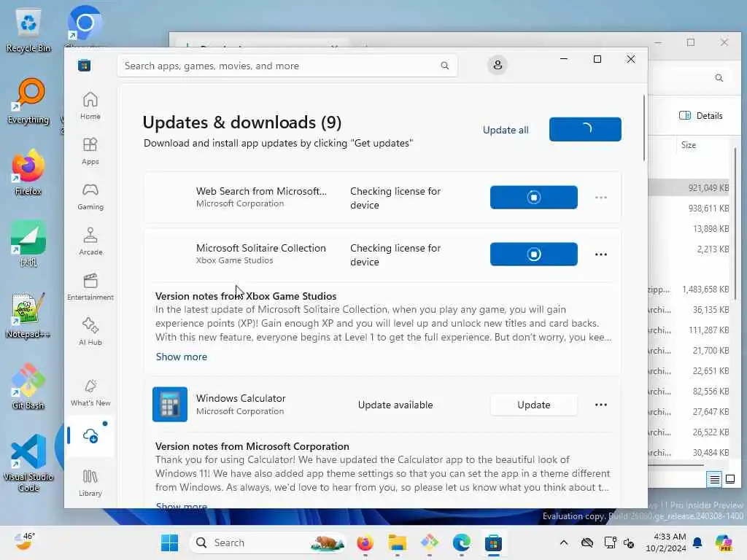Stop the Web Search from Microsoft update
This screenshot has width=747, height=560.
click(x=533, y=197)
